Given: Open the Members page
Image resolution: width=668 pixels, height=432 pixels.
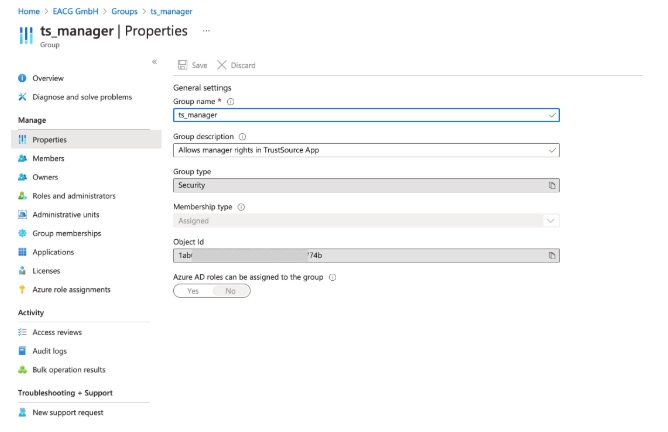Looking at the screenshot, I should point(48,158).
